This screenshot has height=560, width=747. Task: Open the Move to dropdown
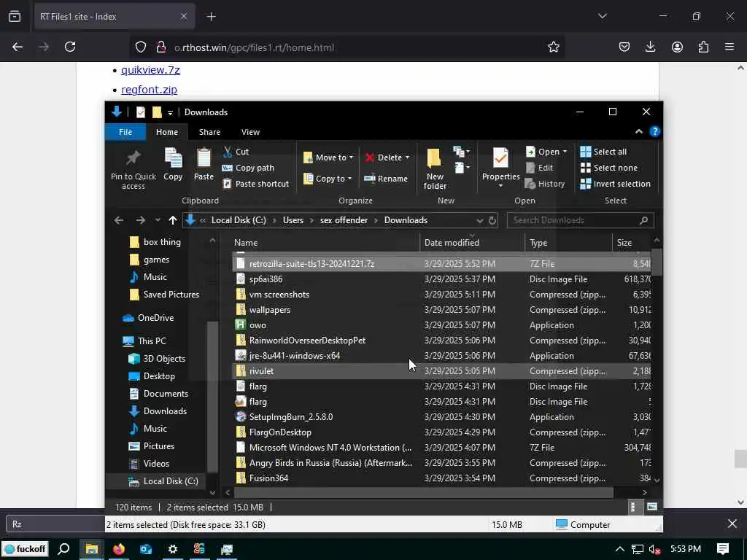(329, 157)
